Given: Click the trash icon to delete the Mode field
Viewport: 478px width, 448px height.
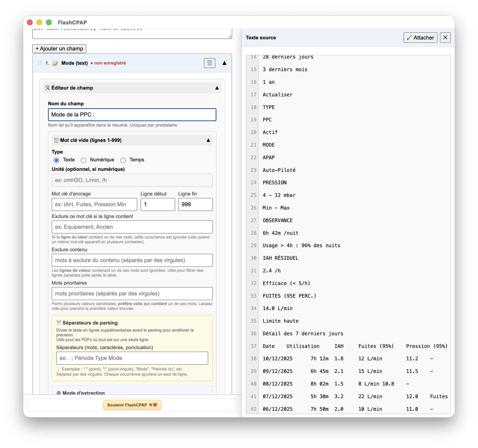Looking at the screenshot, I should pyautogui.click(x=209, y=63).
